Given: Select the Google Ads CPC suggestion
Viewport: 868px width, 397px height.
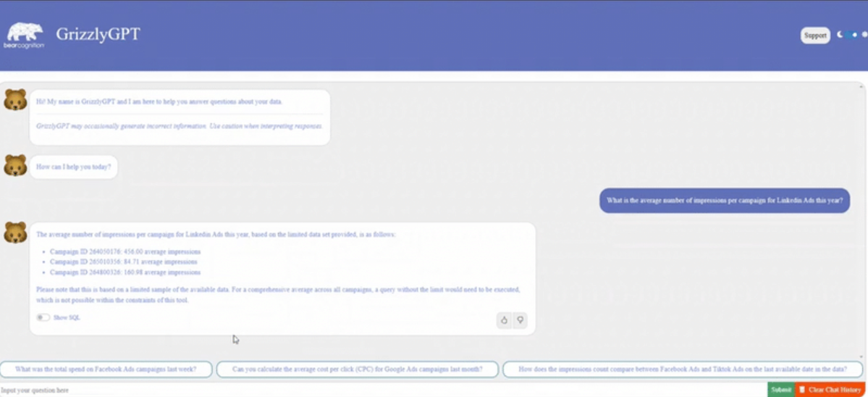Looking at the screenshot, I should pos(357,369).
